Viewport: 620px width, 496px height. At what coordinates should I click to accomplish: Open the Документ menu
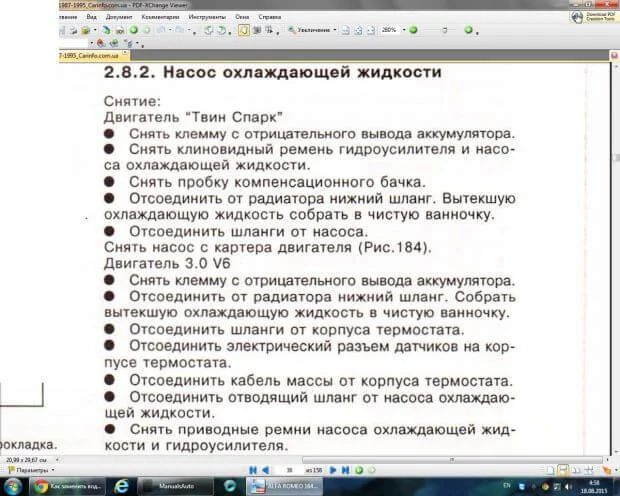[x=119, y=17]
